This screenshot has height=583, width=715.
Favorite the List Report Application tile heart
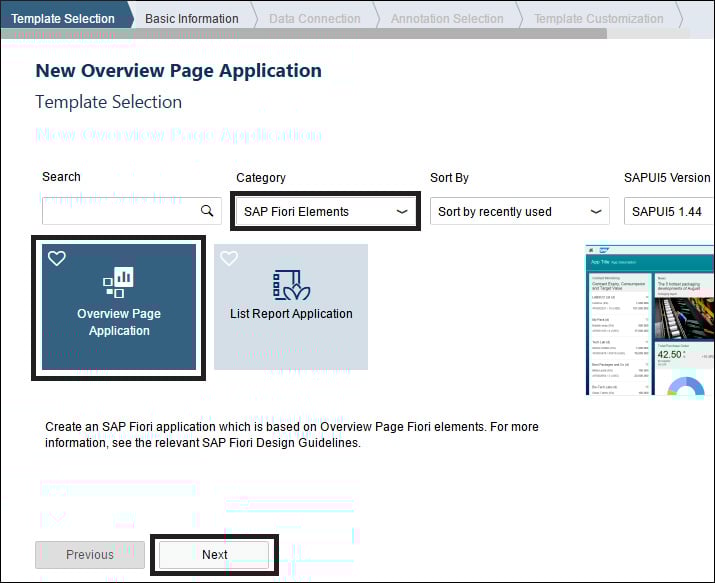(229, 258)
